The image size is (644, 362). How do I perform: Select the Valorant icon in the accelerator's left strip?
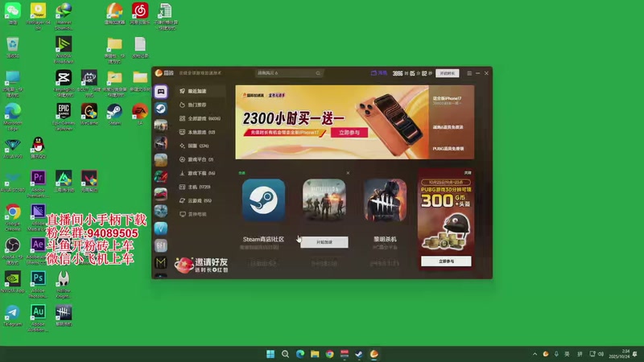point(160,228)
